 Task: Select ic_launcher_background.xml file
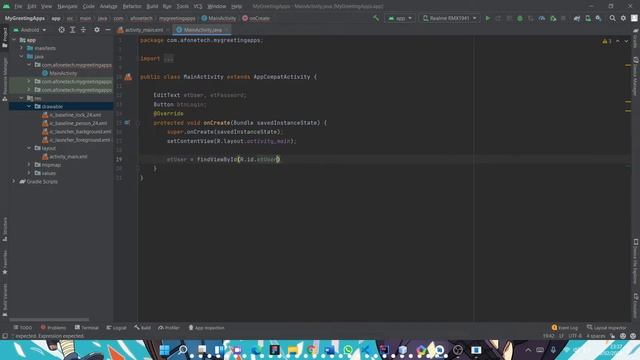pos(80,132)
